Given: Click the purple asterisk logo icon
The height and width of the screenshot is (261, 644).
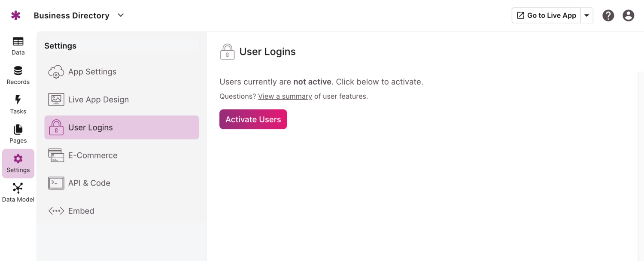Looking at the screenshot, I should 16,15.
